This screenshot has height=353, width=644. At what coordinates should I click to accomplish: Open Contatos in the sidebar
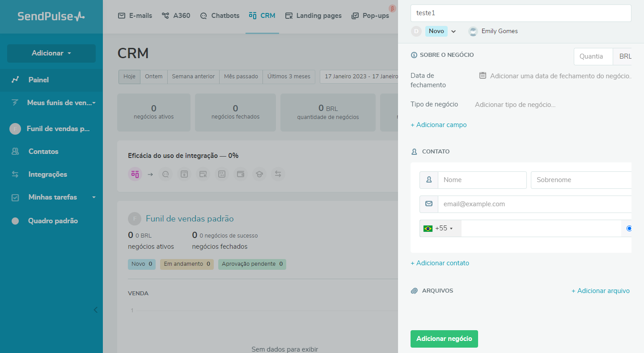(43, 152)
